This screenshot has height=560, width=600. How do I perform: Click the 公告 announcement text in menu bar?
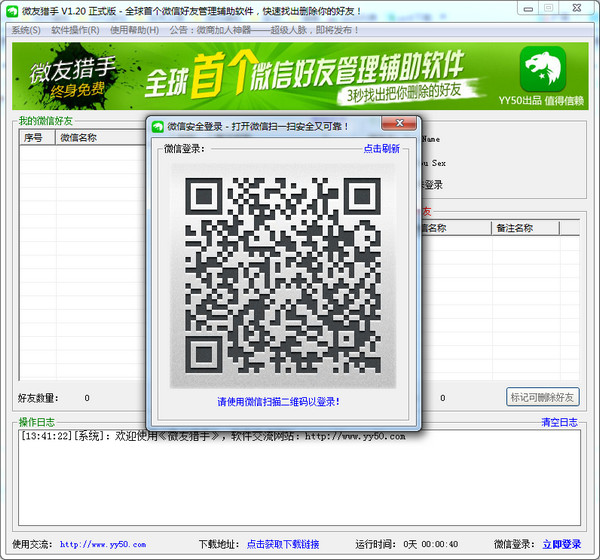(264, 30)
